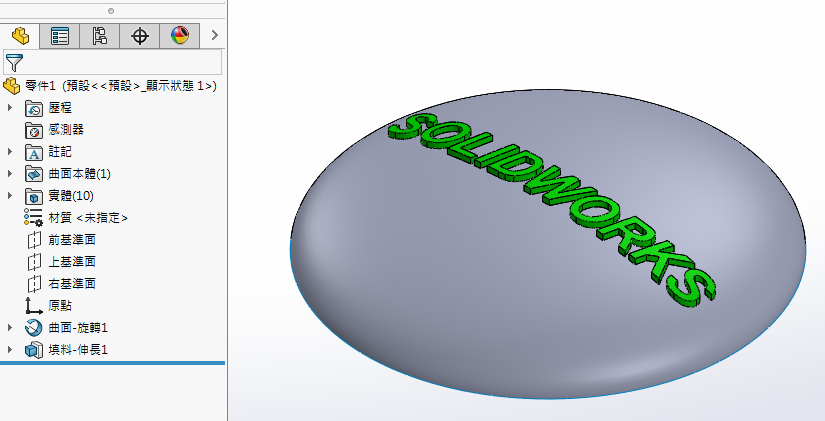The height and width of the screenshot is (421, 825).
Task: Switch to the PropertyManager tab
Action: 60,36
